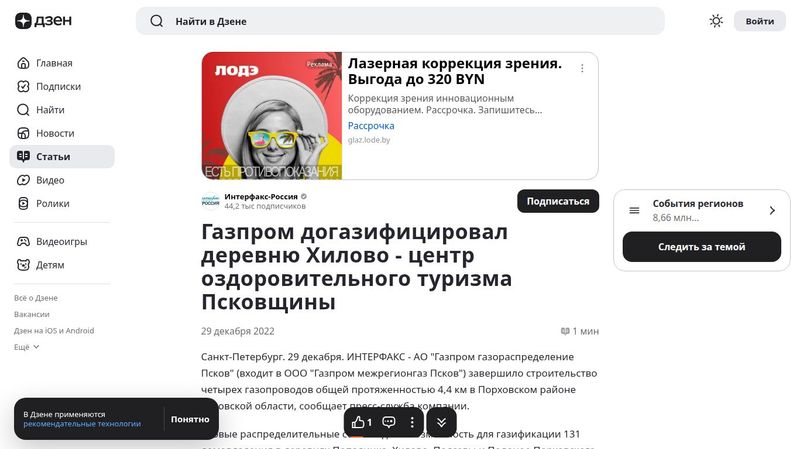Open 'Подписки' in the sidebar
The height and width of the screenshot is (449, 800).
tap(62, 86)
